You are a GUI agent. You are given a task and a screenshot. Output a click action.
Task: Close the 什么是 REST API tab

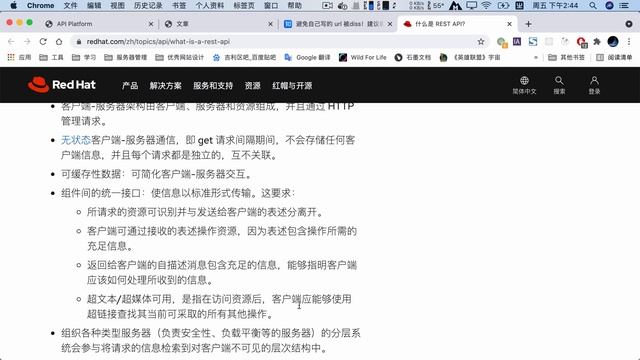pos(509,24)
